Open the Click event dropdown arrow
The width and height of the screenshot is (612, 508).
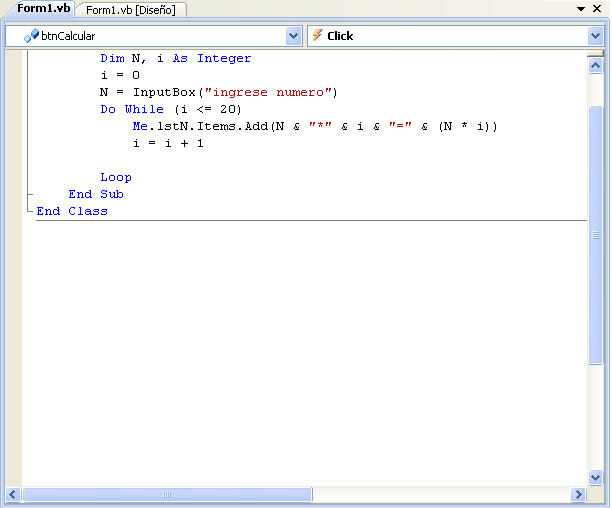pyautogui.click(x=595, y=36)
